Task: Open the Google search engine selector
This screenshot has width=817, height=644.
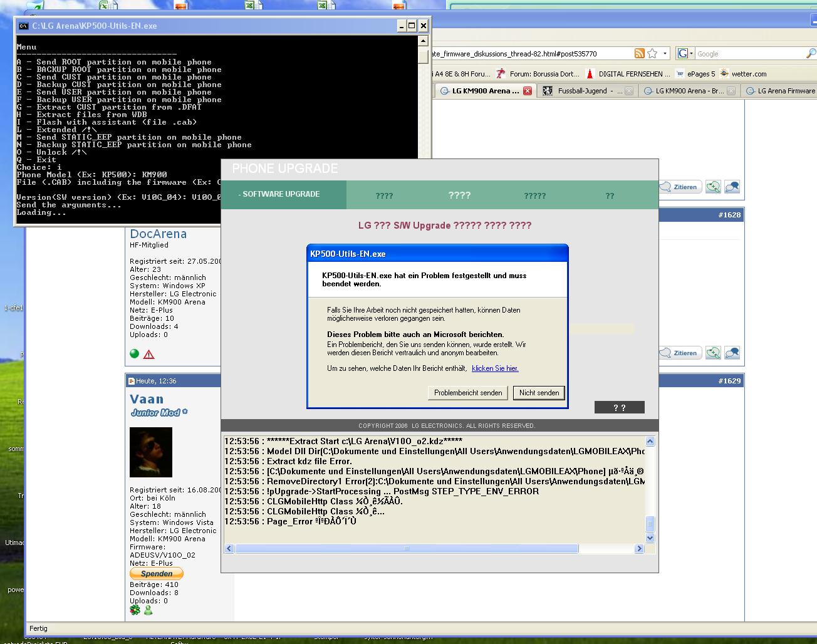Action: coord(685,54)
